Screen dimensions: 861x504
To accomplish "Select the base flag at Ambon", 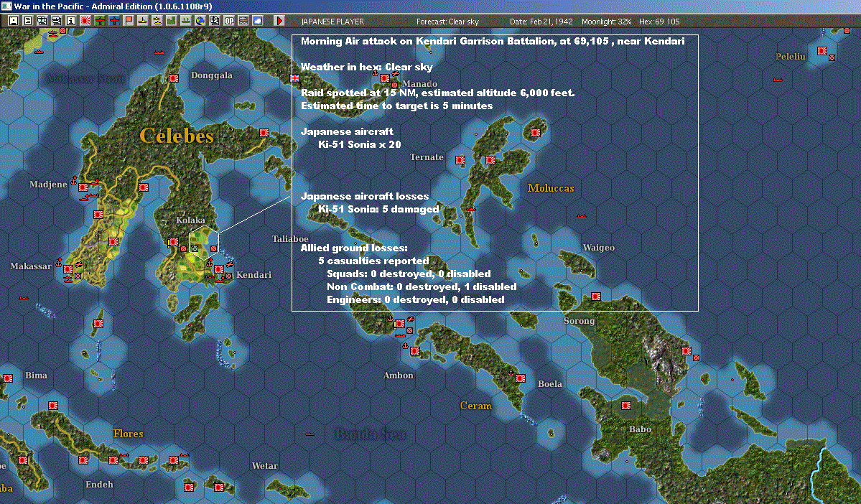I will (x=415, y=351).
